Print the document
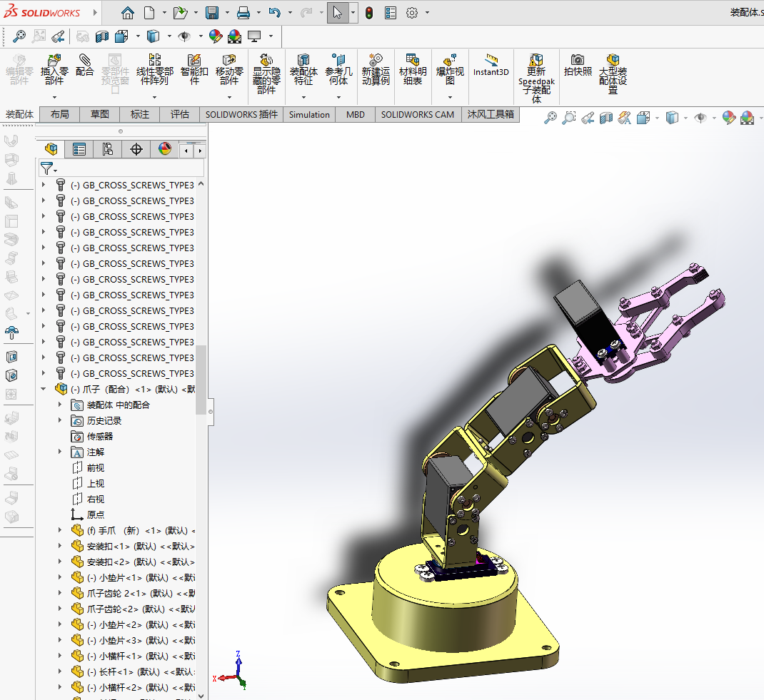This screenshot has width=764, height=700. (x=243, y=13)
